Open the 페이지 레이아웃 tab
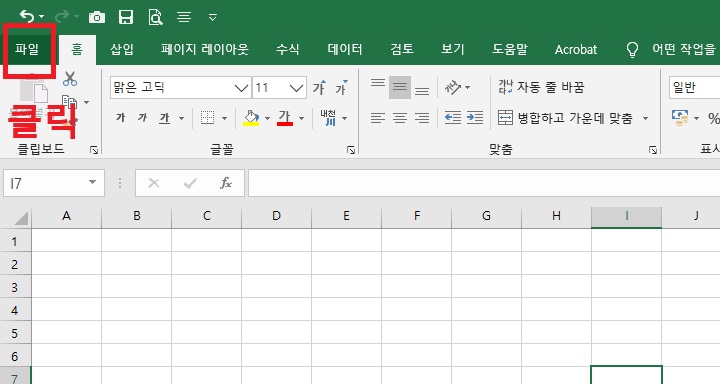 205,49
